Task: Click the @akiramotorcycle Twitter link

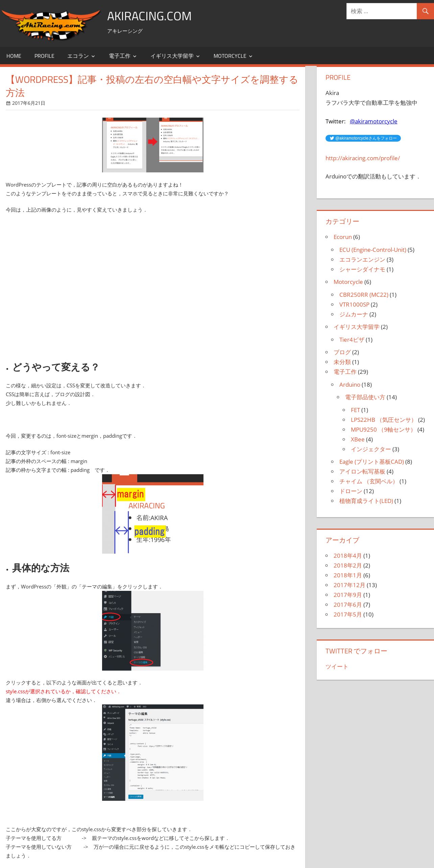Action: (x=373, y=121)
